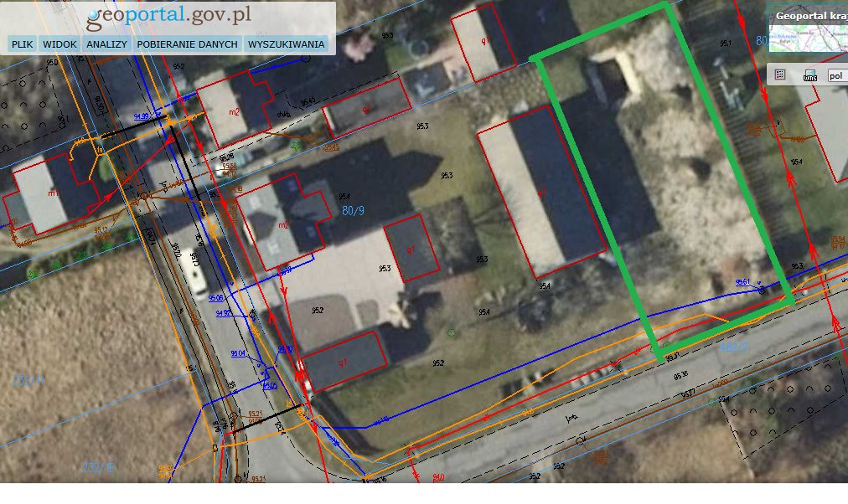Click the geoportal.gov.pl logo

tap(168, 16)
